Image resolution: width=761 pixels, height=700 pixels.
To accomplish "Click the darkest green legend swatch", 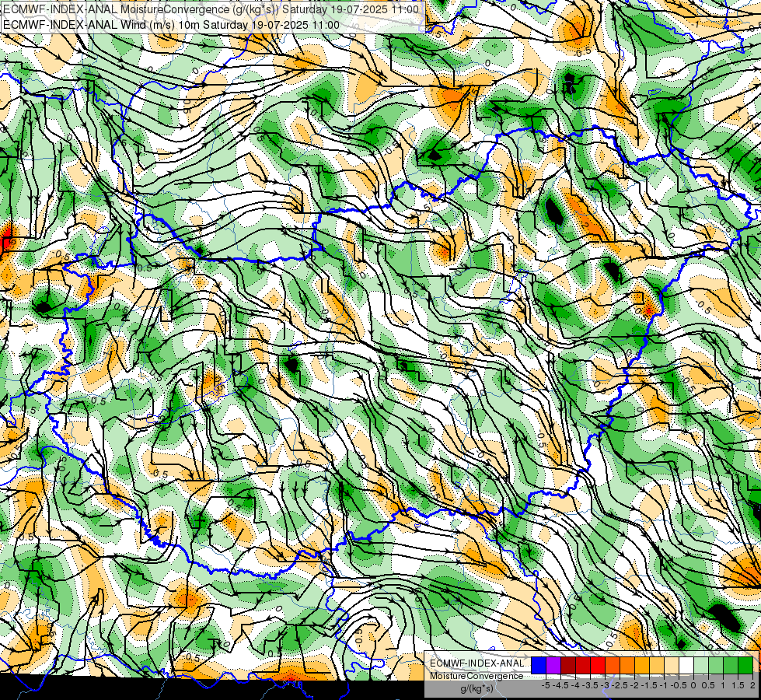I will (745, 665).
